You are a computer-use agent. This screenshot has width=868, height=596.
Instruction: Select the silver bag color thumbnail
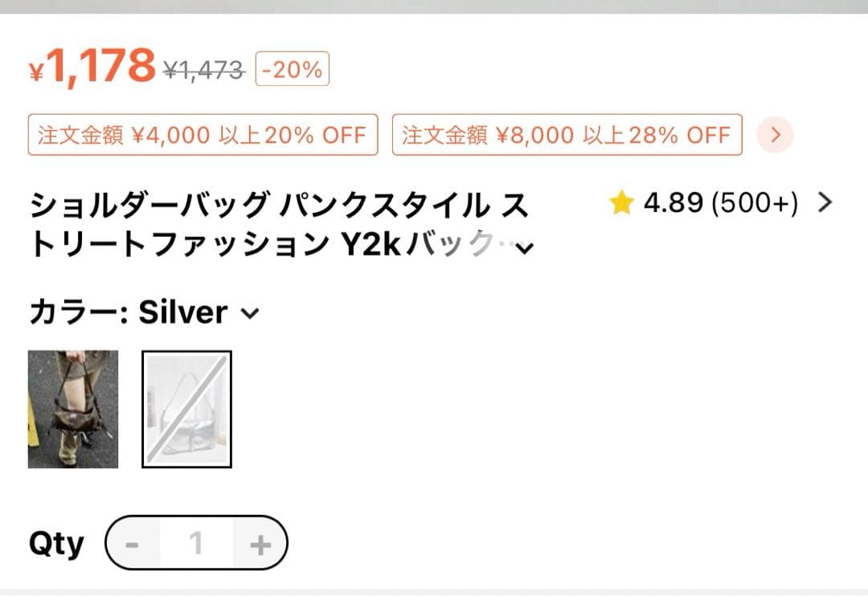186,409
